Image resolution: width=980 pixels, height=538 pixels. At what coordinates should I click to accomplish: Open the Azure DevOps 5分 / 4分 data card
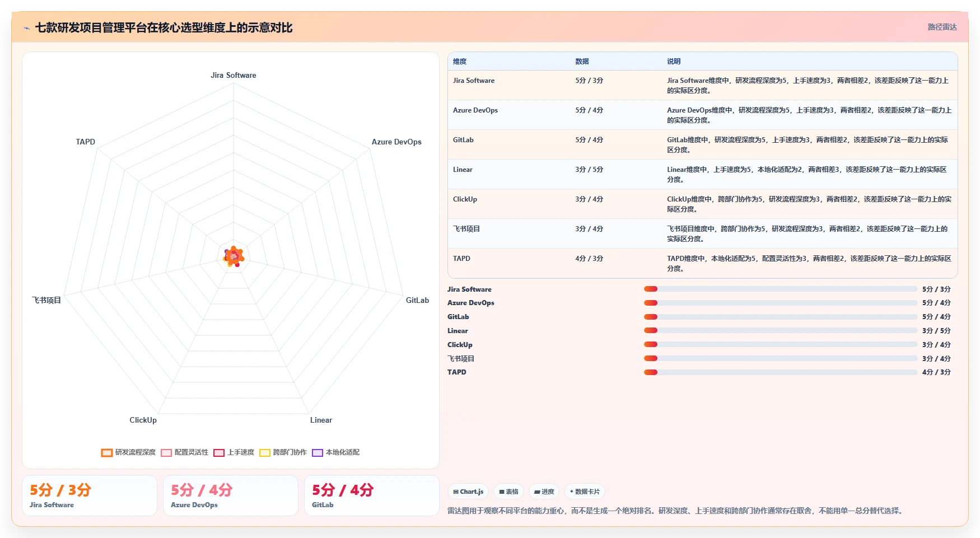[x=231, y=495]
